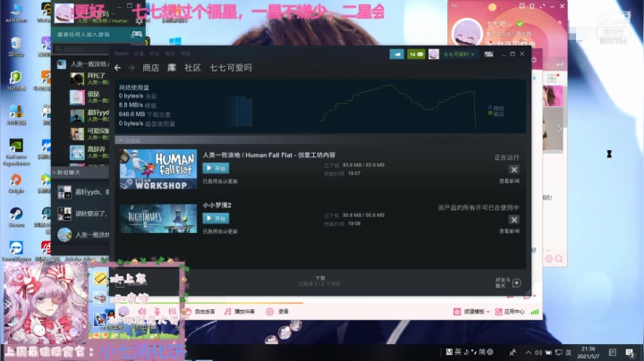Open the taskbar clock showing 21:36
Viewport: 644px width, 361px height.
coord(589,352)
